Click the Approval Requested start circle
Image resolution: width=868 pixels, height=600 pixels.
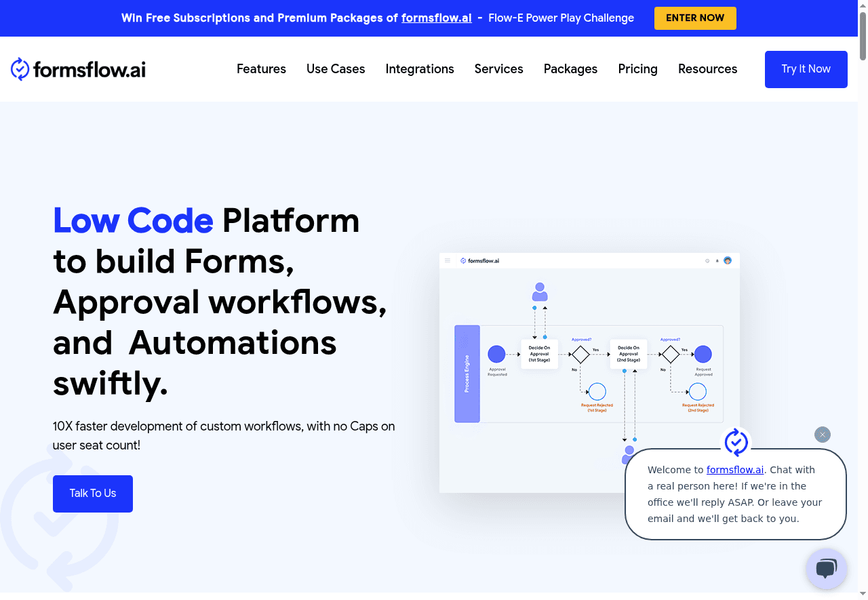click(x=496, y=354)
